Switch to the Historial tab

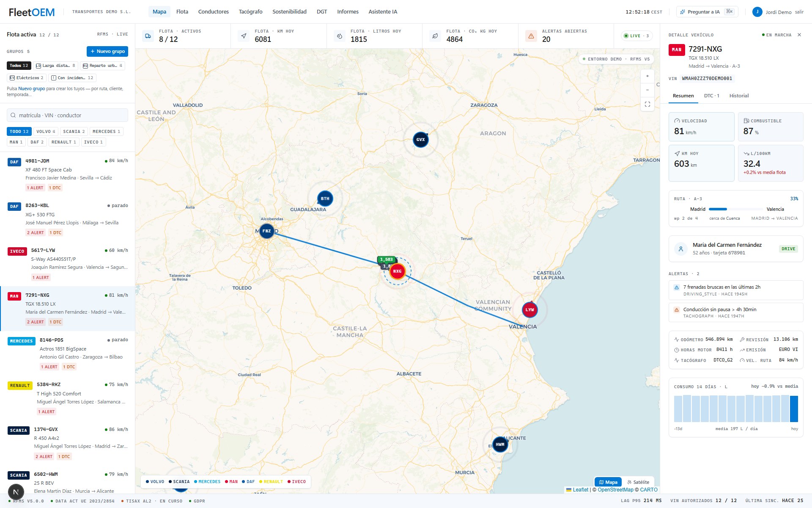[x=739, y=96]
